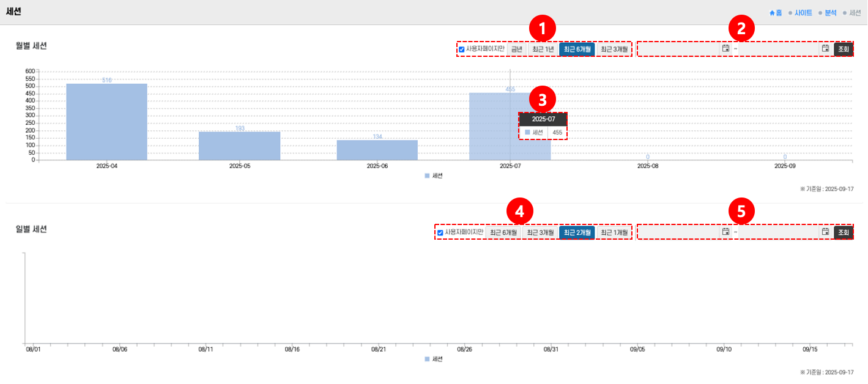Open monthly sessions start date calendar icon
Image resolution: width=868 pixels, height=384 pixels.
[725, 49]
